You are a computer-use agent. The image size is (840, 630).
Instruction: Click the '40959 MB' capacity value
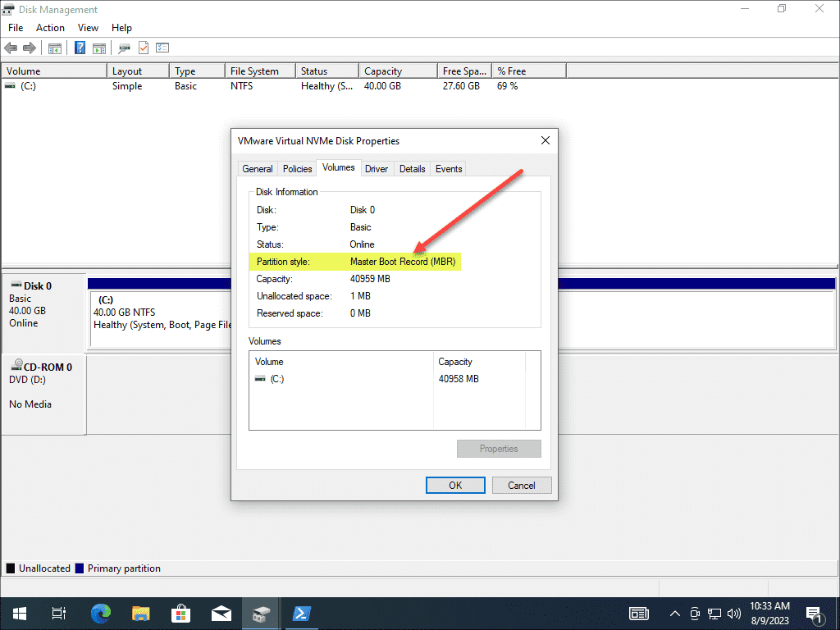pos(370,279)
